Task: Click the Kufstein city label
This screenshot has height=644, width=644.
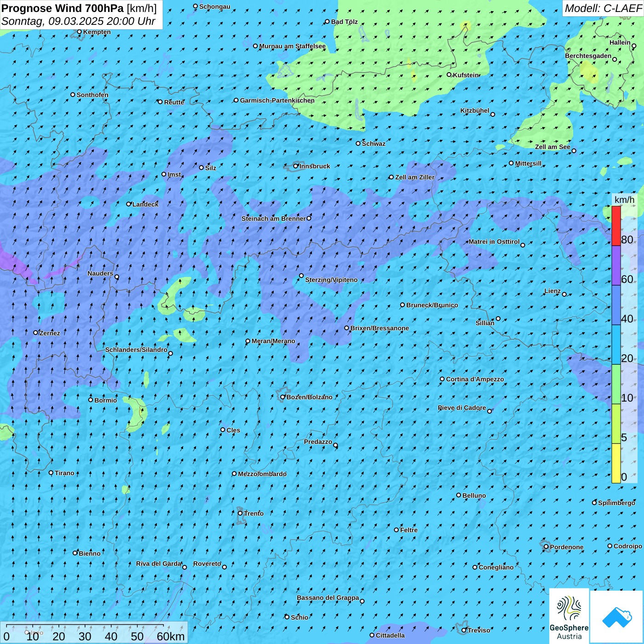Action: click(466, 75)
